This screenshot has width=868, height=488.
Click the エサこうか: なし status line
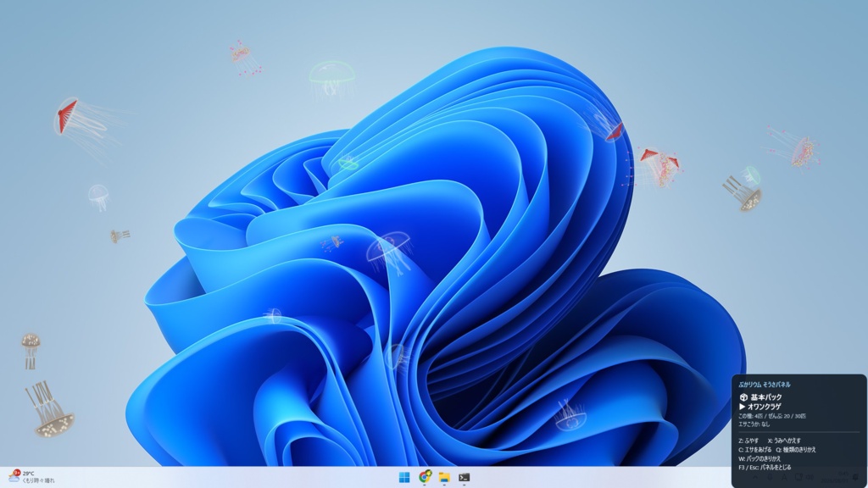pyautogui.click(x=754, y=424)
